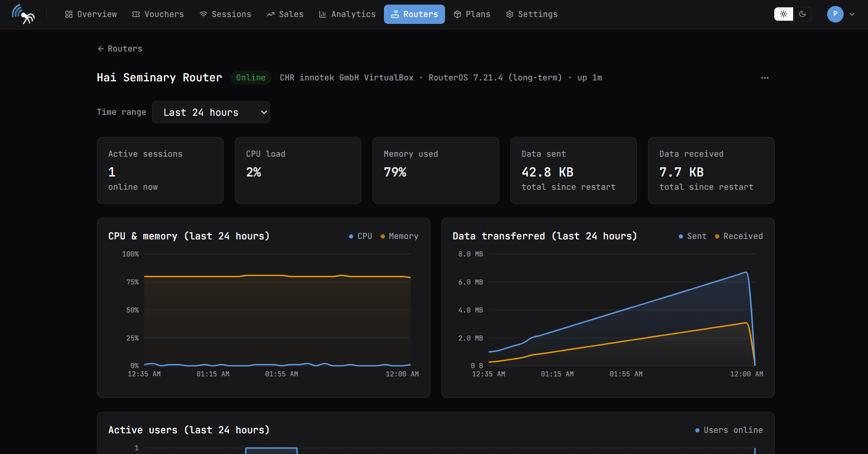Image resolution: width=868 pixels, height=454 pixels.
Task: Toggle the CPU series in chart legend
Action: click(x=361, y=236)
